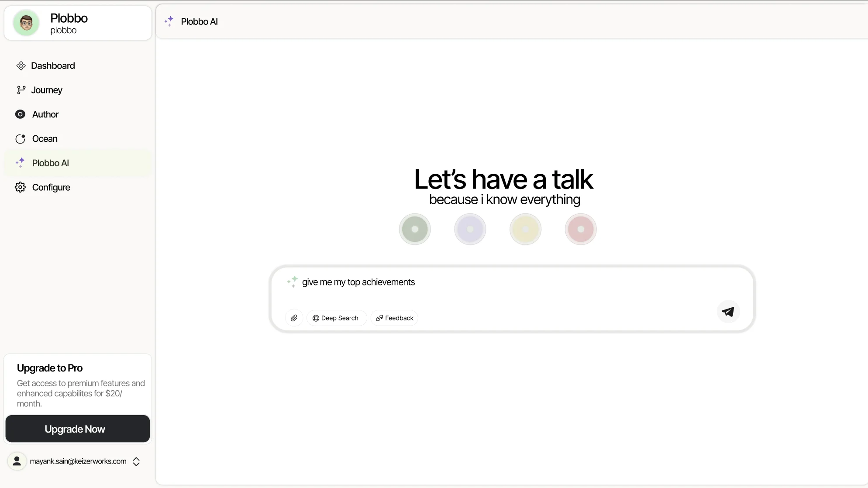868x488 pixels.
Task: Click the paperclip attach icon
Action: (294, 318)
